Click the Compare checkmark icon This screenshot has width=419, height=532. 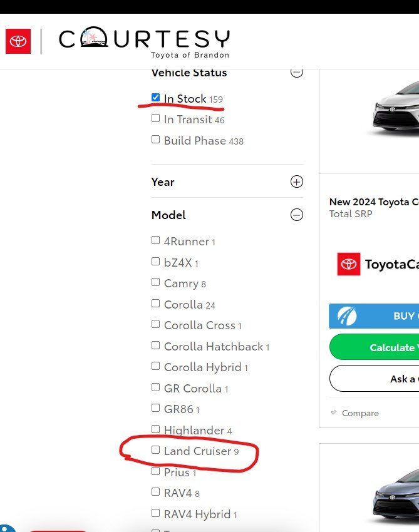click(x=334, y=413)
